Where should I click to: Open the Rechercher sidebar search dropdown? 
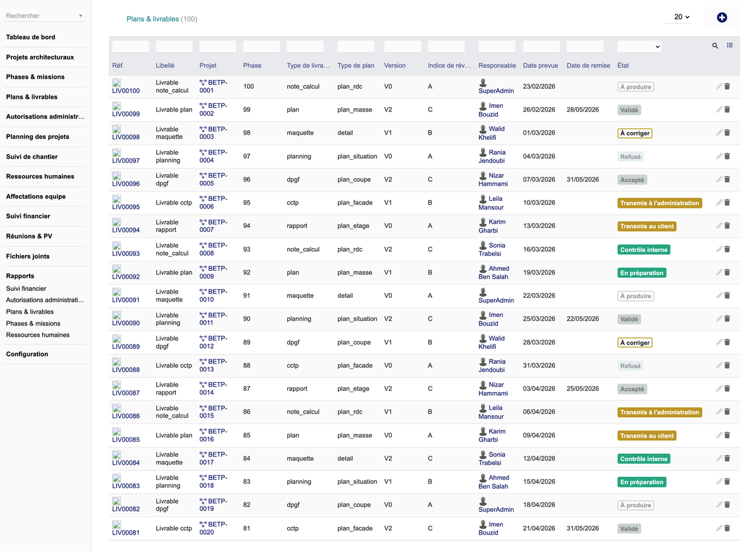pos(44,16)
